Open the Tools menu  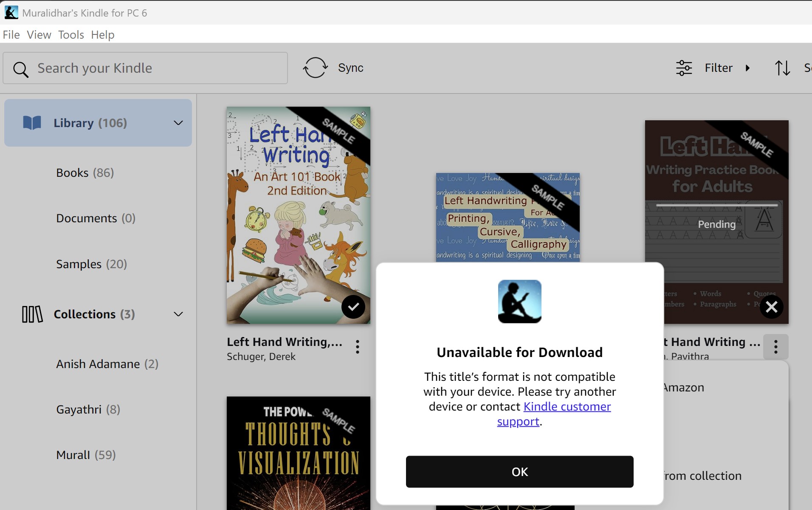(70, 34)
